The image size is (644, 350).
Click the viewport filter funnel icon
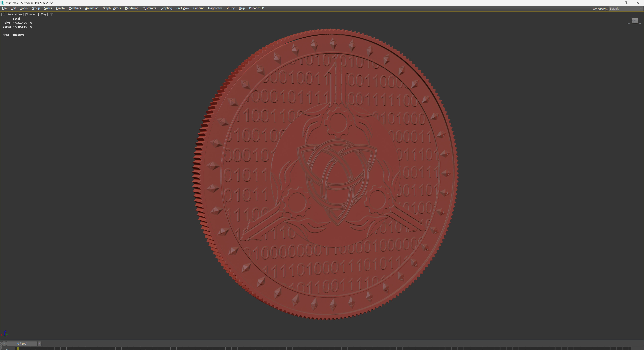tap(51, 14)
